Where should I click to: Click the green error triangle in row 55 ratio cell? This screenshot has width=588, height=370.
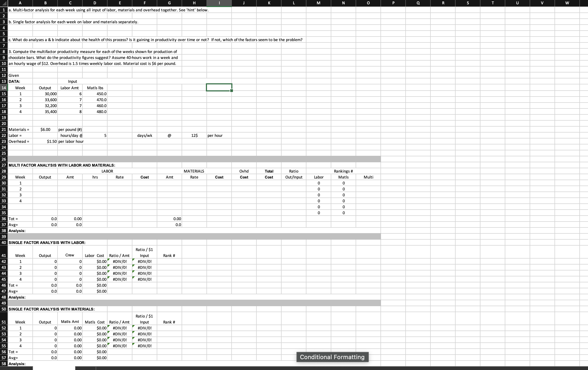pos(109,344)
